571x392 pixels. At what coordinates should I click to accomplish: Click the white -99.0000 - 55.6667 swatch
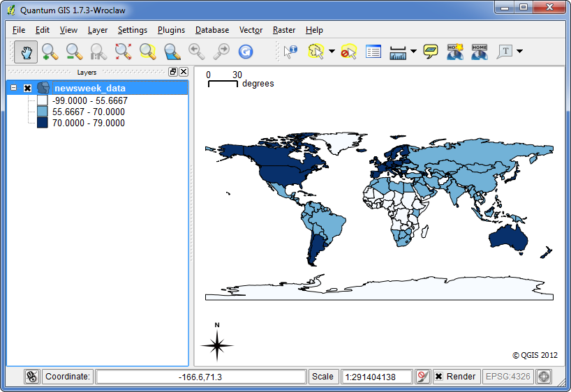pyautogui.click(x=43, y=100)
